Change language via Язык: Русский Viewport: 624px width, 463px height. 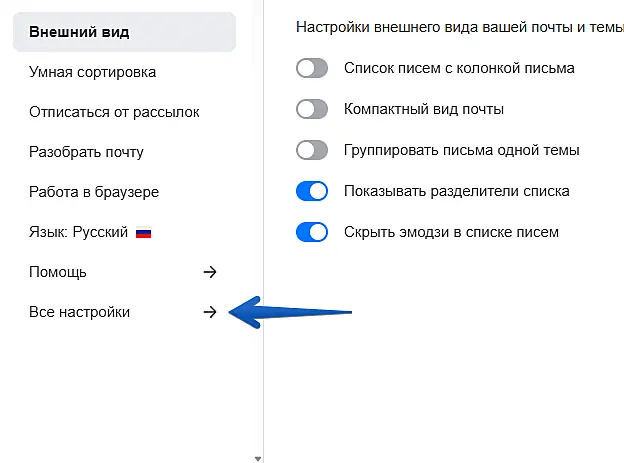(79, 232)
